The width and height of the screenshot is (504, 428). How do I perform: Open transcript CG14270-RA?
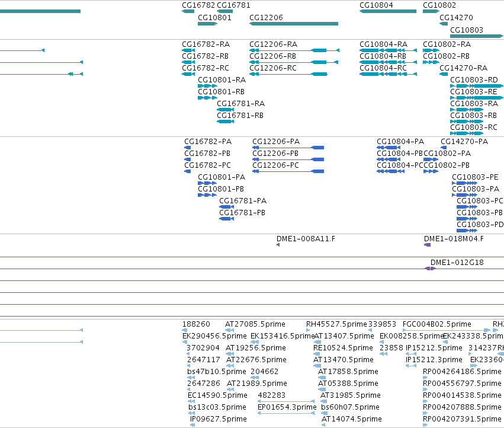point(464,68)
